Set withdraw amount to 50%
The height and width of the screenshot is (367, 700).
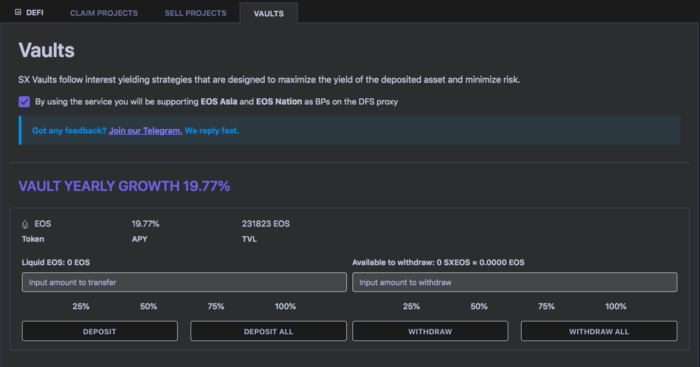[x=479, y=306]
